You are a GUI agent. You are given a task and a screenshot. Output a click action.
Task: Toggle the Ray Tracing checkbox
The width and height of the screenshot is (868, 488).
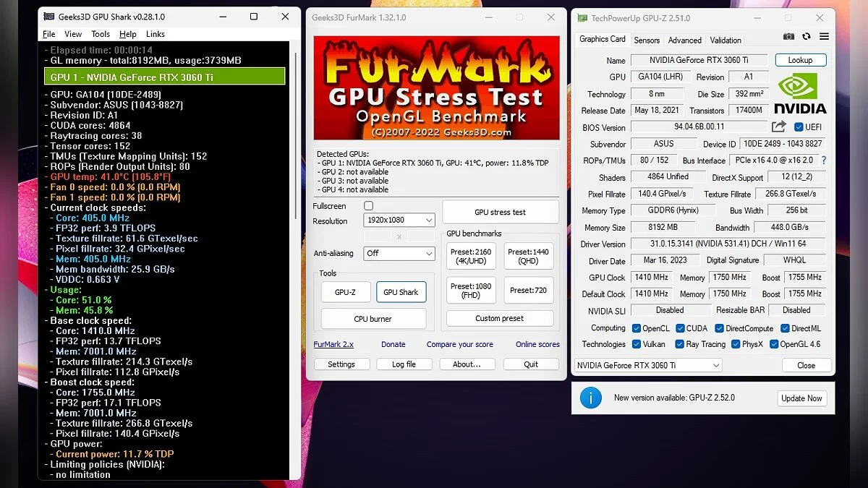coord(678,344)
